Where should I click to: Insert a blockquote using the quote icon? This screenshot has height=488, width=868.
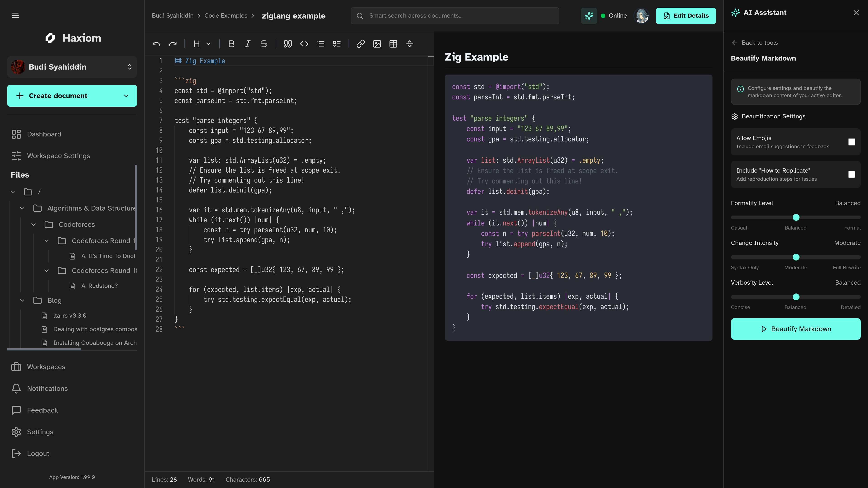pos(288,44)
